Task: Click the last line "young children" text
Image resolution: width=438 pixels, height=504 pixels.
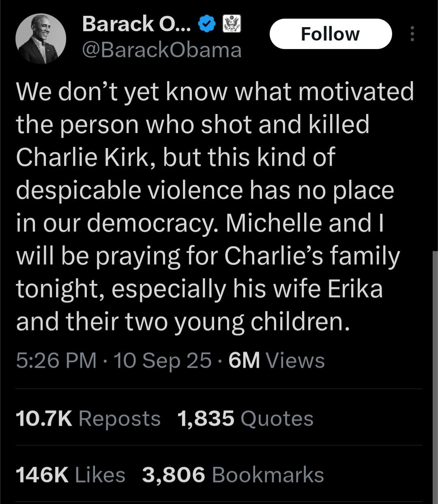Action: pyautogui.click(x=261, y=322)
